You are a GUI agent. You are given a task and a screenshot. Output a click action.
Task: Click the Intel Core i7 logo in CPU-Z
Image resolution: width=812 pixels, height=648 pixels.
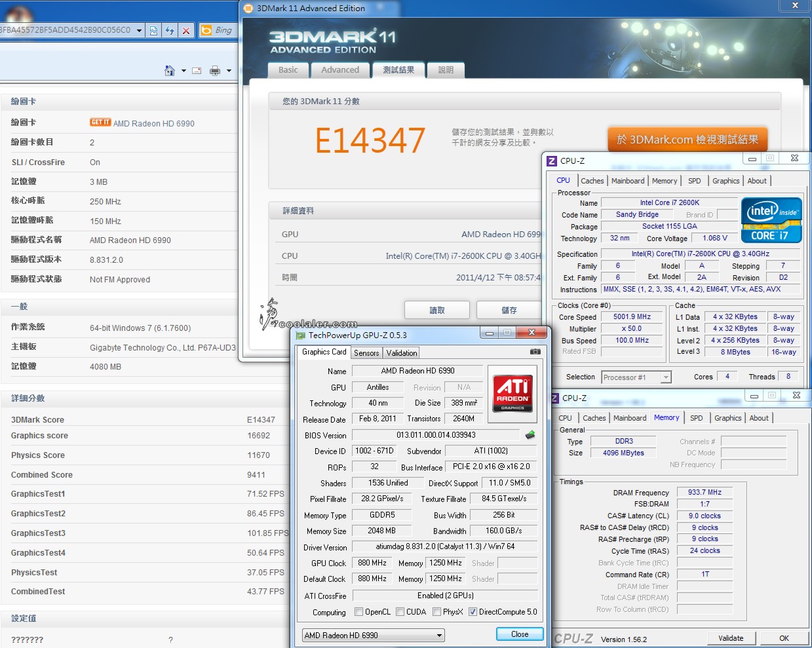(x=771, y=220)
